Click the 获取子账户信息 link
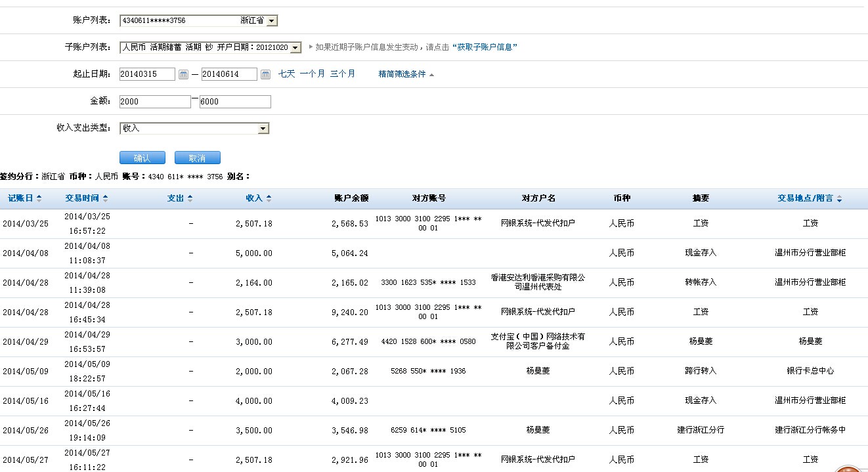Screen dimensions: 868x472 click(x=485, y=47)
